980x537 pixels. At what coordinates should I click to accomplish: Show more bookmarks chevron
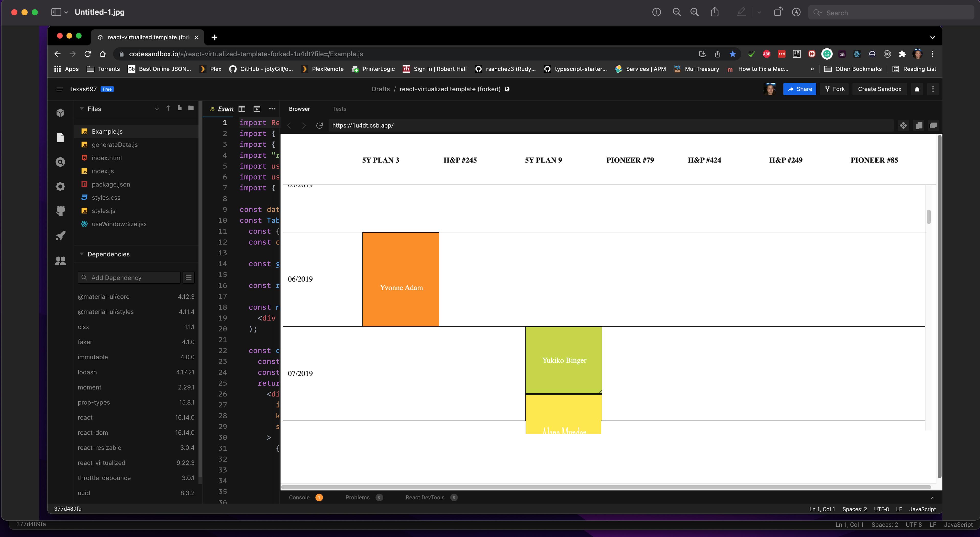coord(812,69)
